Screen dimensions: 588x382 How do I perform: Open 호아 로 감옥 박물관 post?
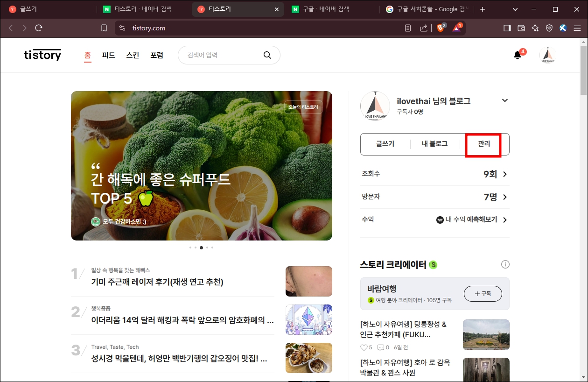406,367
